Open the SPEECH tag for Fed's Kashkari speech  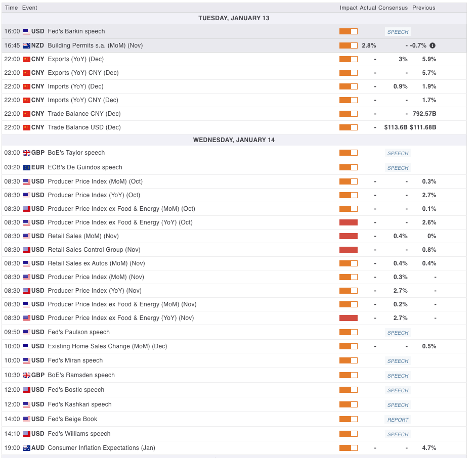click(398, 405)
